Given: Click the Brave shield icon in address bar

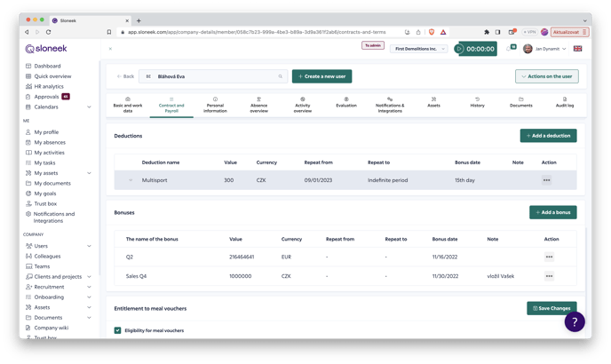Looking at the screenshot, I should coord(432,32).
